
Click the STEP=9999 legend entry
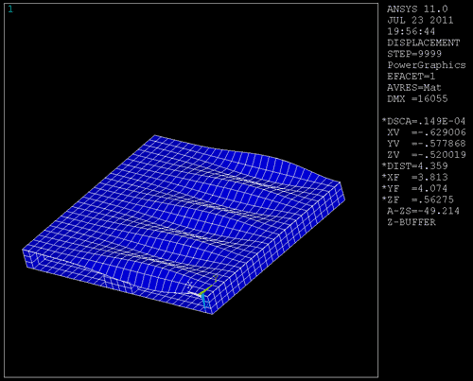pos(414,54)
